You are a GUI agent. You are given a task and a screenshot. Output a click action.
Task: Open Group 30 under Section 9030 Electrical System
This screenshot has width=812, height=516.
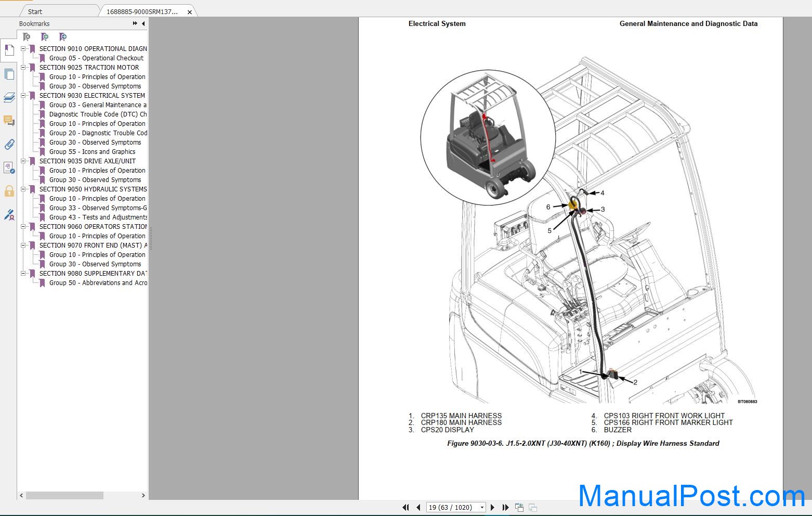(95, 143)
